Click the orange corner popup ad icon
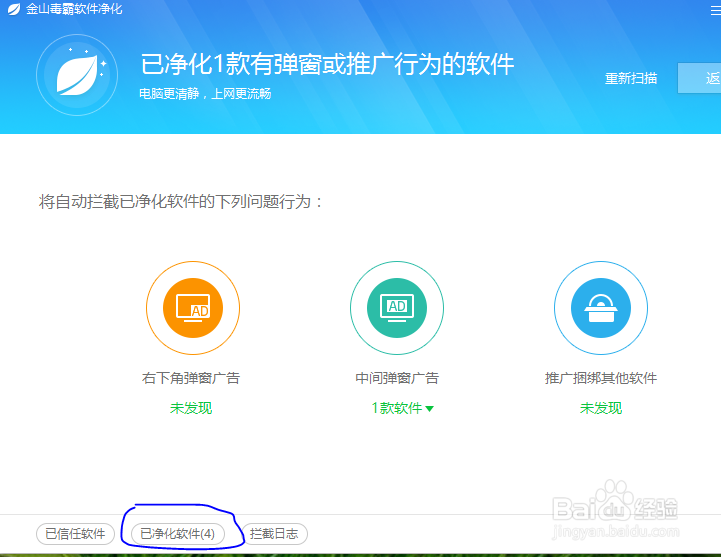Viewport: 721px width, 557px height. coord(193,308)
